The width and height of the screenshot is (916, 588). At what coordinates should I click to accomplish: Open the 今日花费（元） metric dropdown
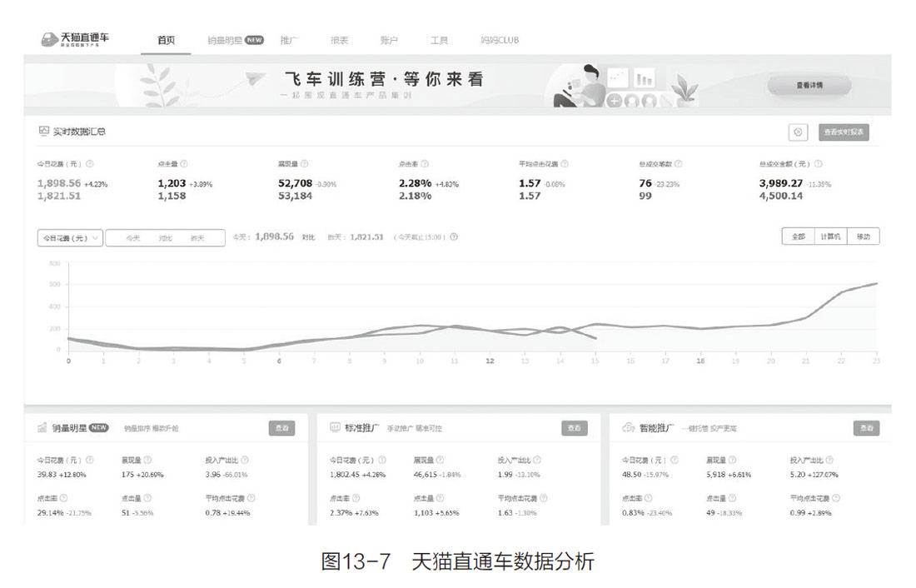pos(70,238)
